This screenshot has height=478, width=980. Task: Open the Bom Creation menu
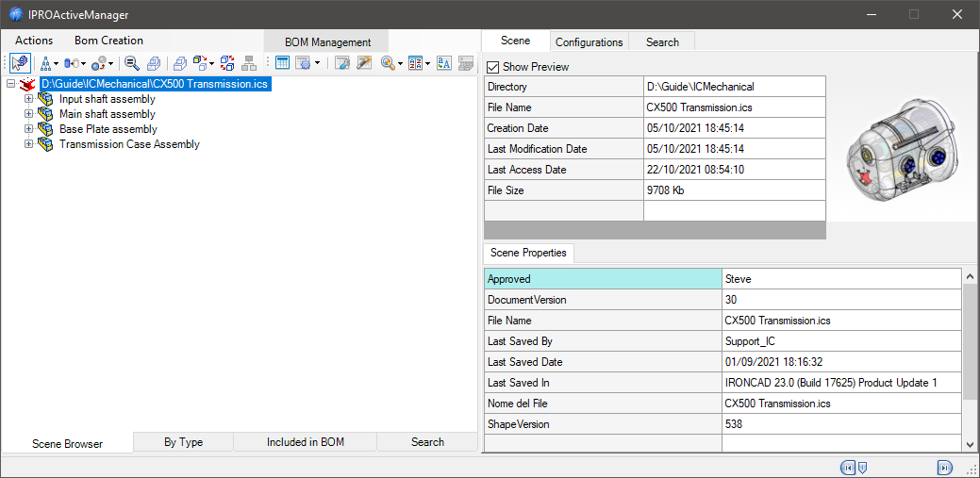(108, 41)
